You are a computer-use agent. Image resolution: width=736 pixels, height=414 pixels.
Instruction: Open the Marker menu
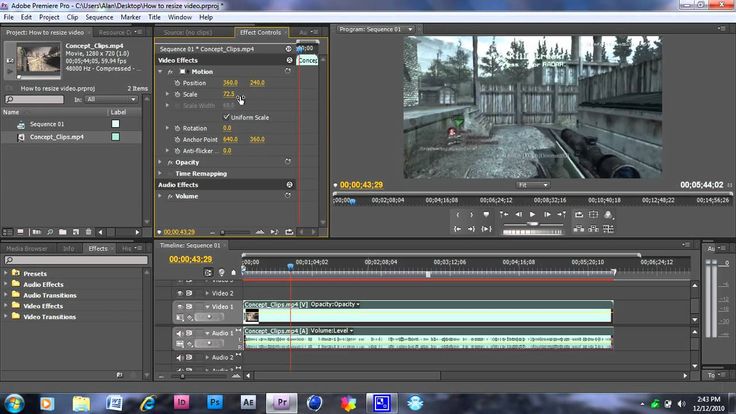pyautogui.click(x=130, y=17)
